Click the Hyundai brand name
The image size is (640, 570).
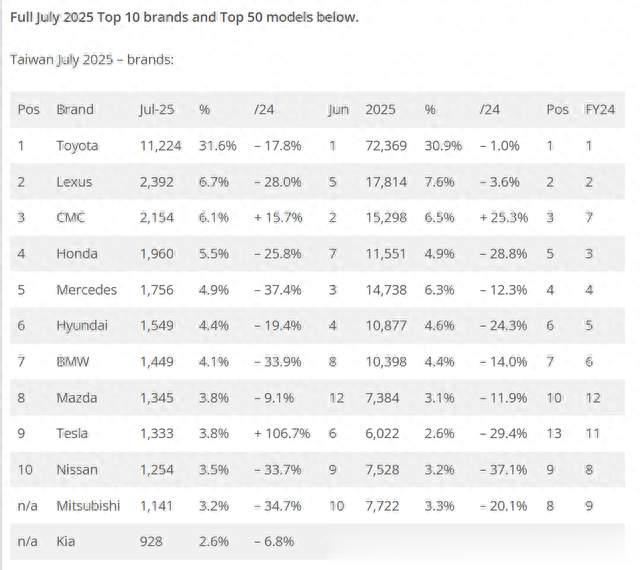click(x=84, y=325)
